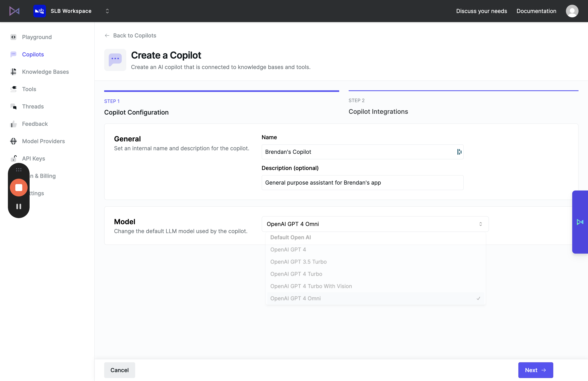Open the user avatar profile icon
588x381 pixels.
pyautogui.click(x=572, y=11)
